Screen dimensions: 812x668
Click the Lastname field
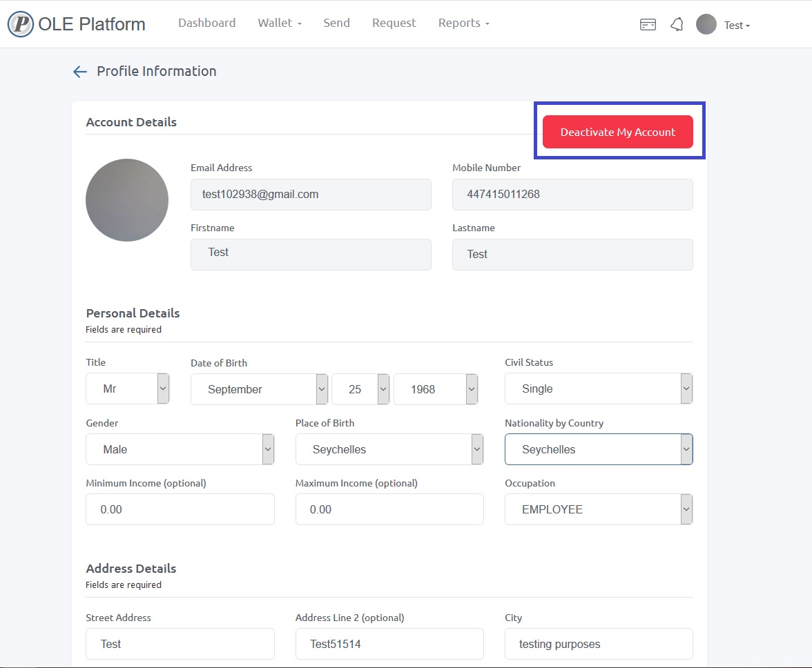[573, 255]
